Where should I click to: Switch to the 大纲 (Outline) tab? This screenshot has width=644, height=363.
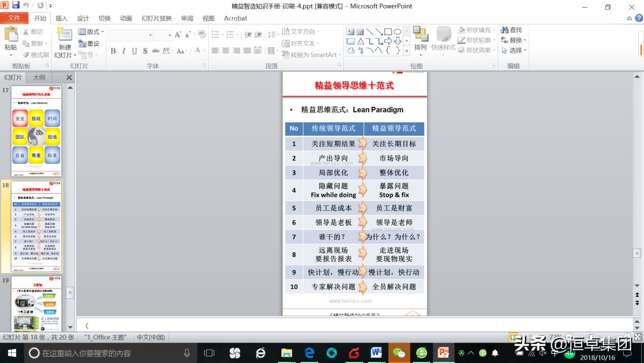[40, 77]
